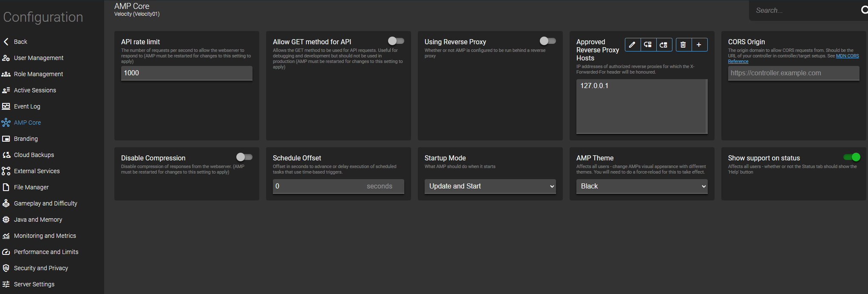Image resolution: width=868 pixels, height=294 pixels.
Task: Click the File Manager document icon
Action: (6, 187)
